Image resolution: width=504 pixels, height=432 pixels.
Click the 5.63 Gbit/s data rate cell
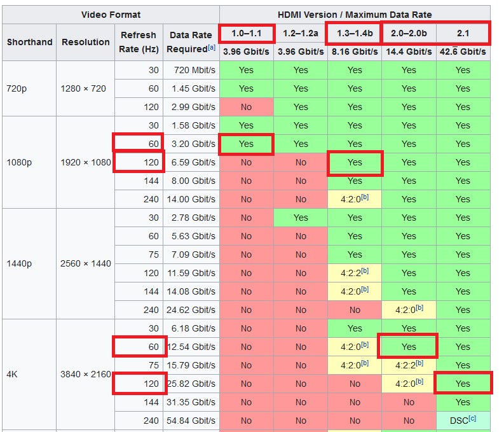click(x=191, y=236)
